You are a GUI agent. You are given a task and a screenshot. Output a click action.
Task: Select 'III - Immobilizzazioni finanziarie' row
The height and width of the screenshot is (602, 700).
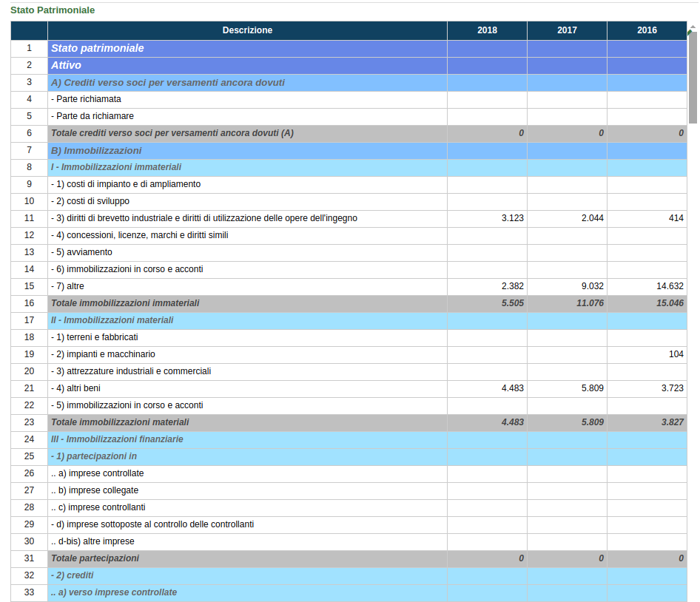pos(349,439)
